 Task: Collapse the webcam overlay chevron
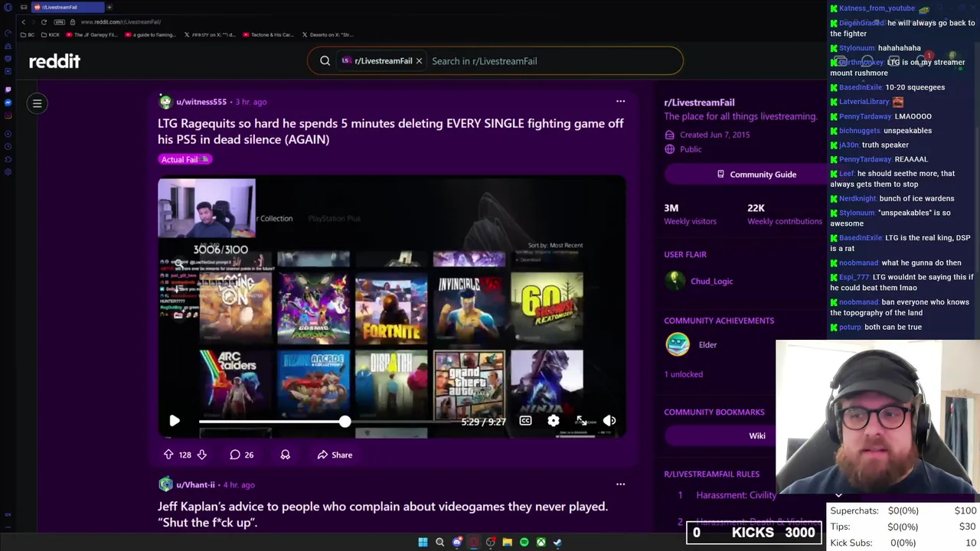click(x=838, y=495)
